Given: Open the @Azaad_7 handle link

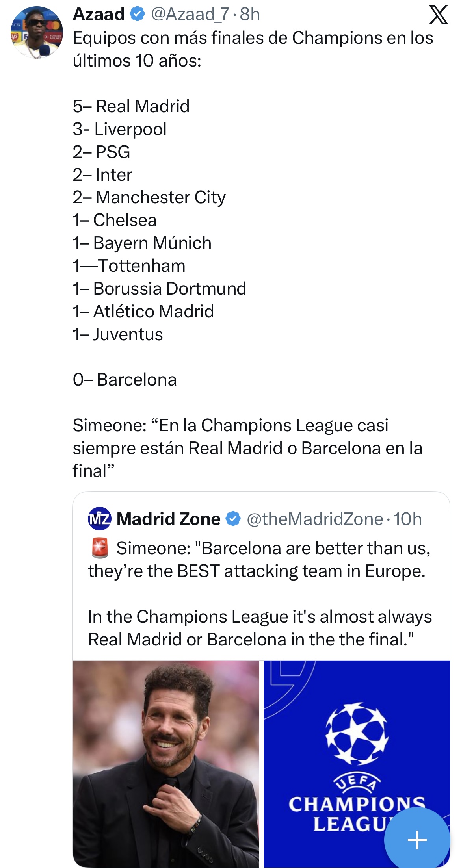Looking at the screenshot, I should 190,14.
